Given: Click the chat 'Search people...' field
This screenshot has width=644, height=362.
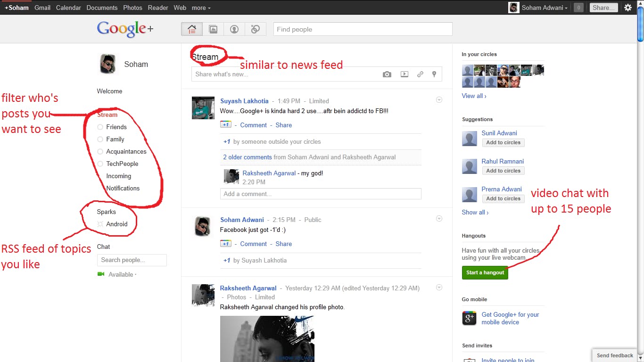Looking at the screenshot, I should pos(132,260).
